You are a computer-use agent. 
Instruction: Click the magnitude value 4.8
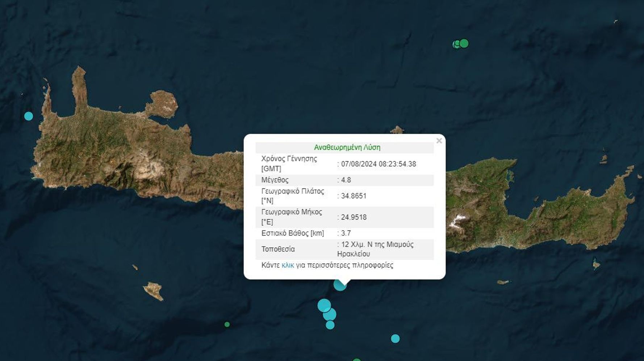(x=346, y=180)
